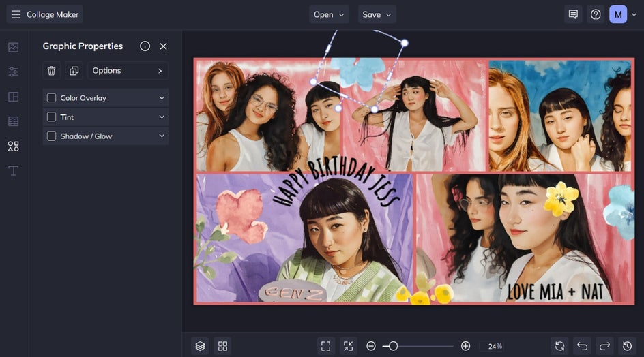This screenshot has width=644, height=357.
Task: Fit canvas to screen icon
Action: (x=325, y=346)
